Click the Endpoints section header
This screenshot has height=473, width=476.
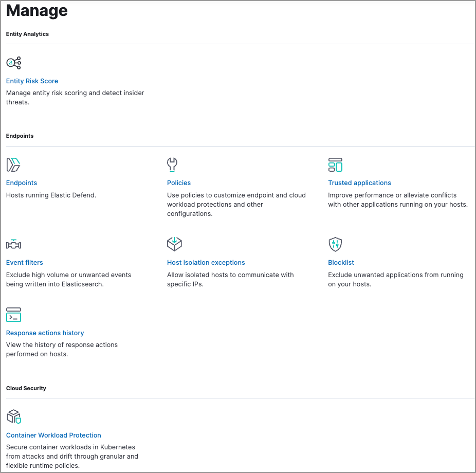coord(20,136)
